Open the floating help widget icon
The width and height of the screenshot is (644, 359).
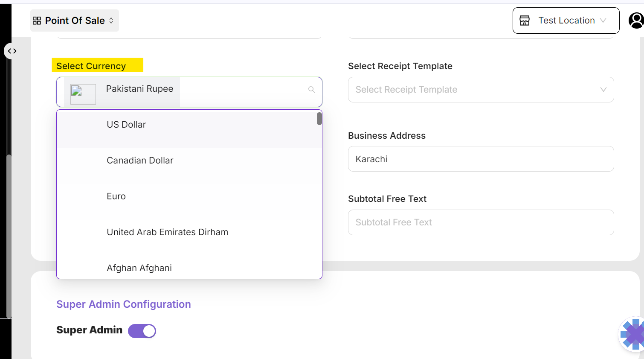[x=633, y=334]
